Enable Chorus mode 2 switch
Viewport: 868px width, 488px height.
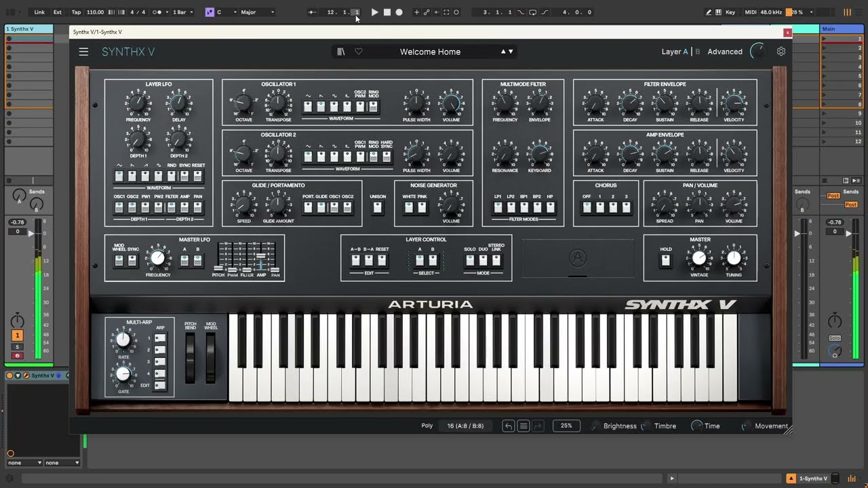[613, 207]
